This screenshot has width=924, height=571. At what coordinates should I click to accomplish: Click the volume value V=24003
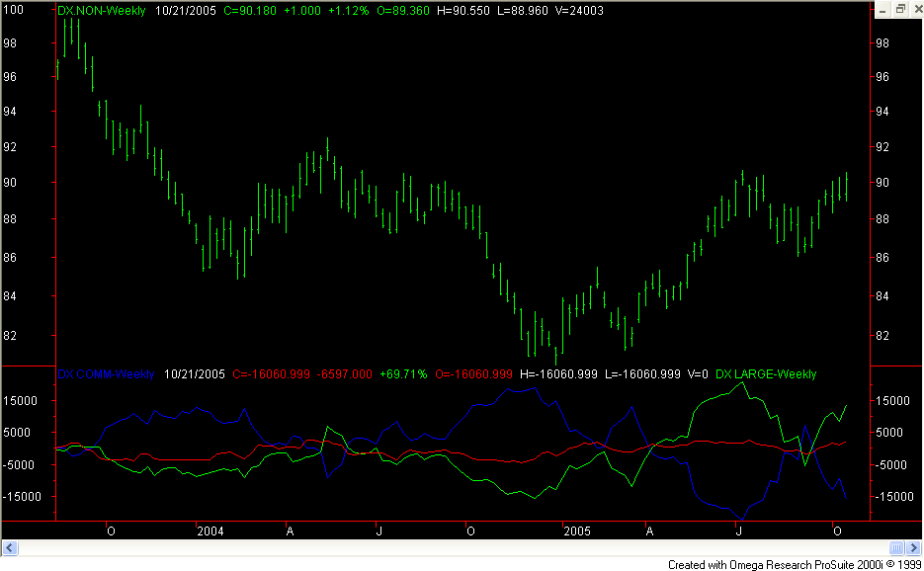[579, 11]
